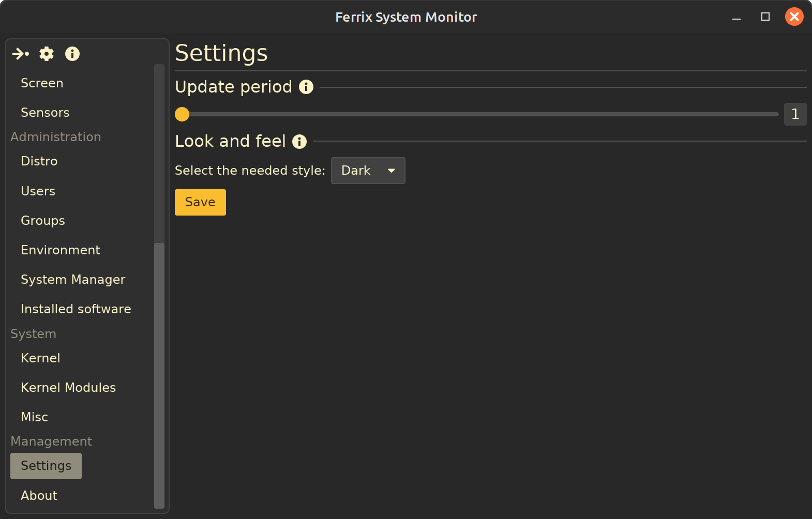This screenshot has width=812, height=519.
Task: Click the export arrow icon in sidebar header
Action: coord(21,54)
